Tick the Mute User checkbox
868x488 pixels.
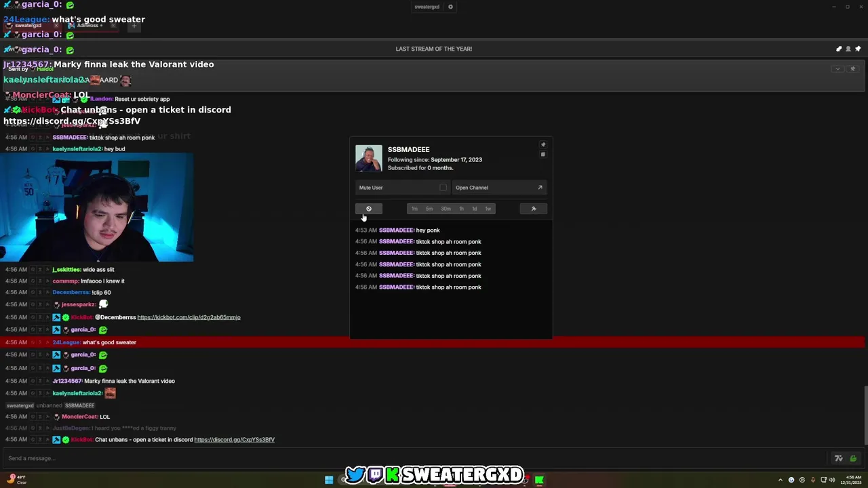click(443, 188)
